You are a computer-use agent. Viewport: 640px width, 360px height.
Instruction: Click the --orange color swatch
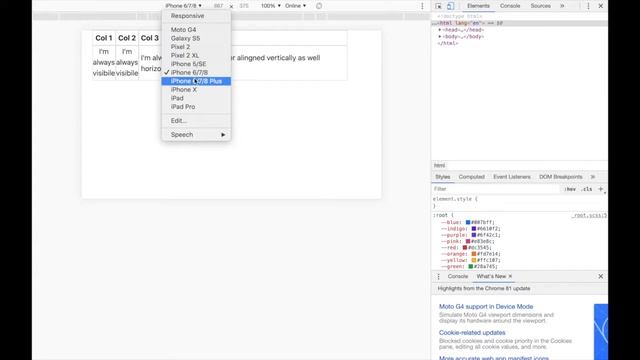(x=473, y=254)
